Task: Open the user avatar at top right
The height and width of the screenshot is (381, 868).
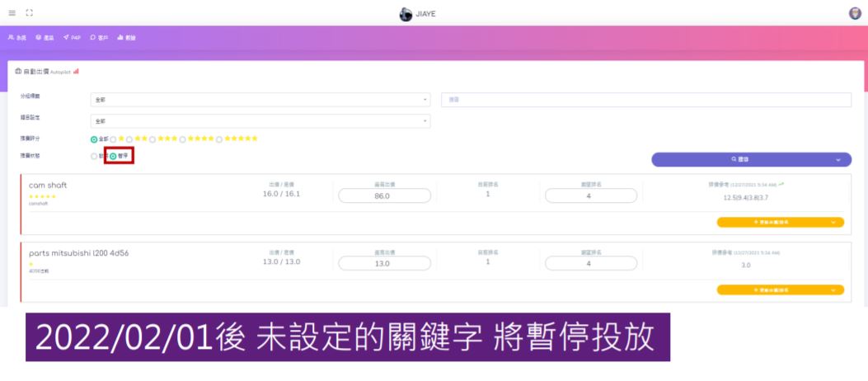Action: click(855, 13)
